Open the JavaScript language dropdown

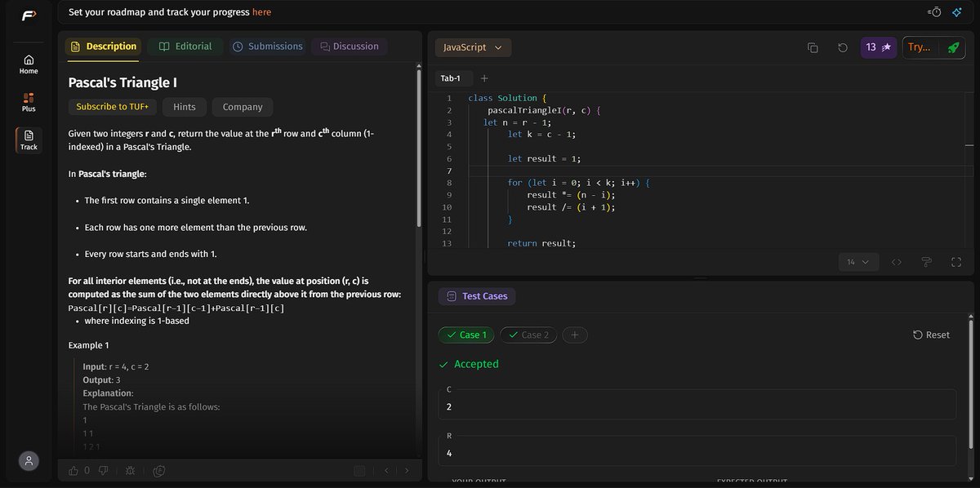(x=473, y=47)
